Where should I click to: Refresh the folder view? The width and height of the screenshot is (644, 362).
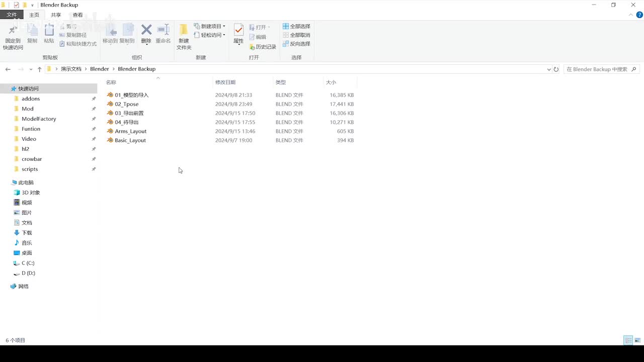coord(556,69)
